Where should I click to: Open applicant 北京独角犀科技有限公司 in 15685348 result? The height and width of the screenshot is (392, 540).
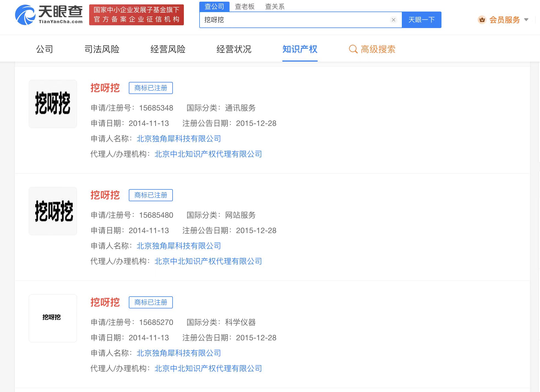pos(179,139)
